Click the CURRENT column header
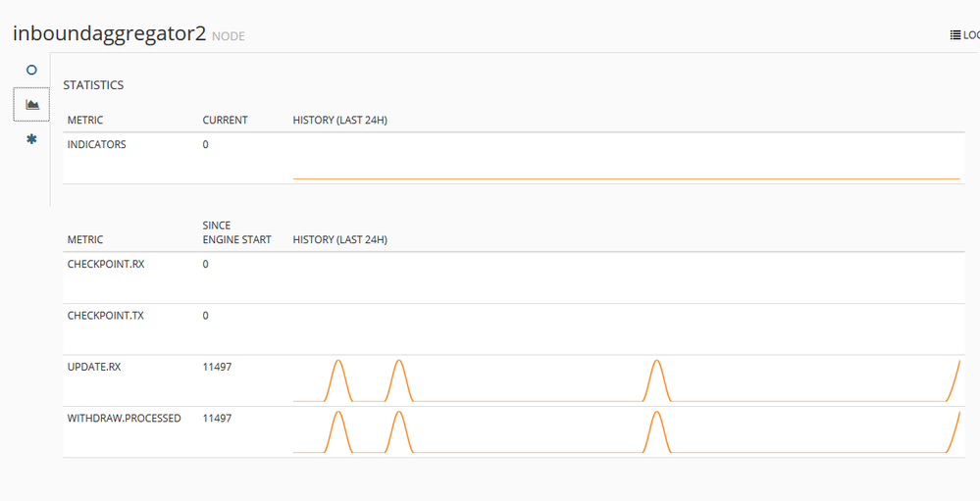This screenshot has height=501, width=980. 225,121
